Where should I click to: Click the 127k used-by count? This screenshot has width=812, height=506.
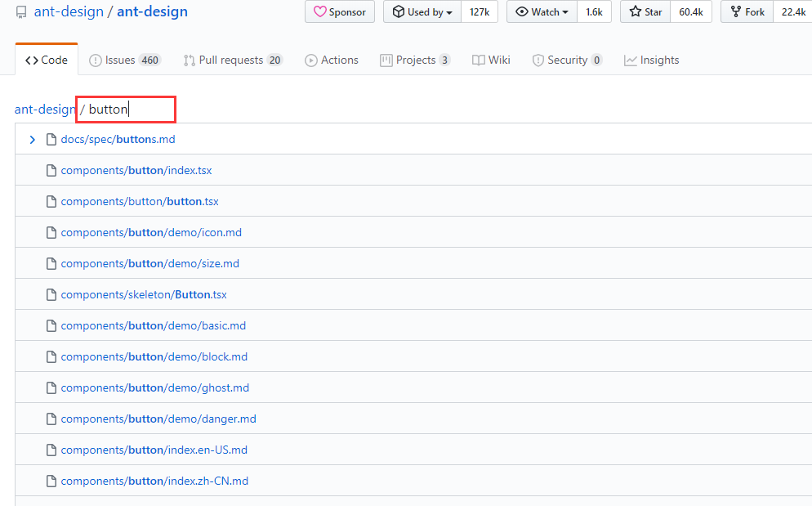tap(480, 12)
